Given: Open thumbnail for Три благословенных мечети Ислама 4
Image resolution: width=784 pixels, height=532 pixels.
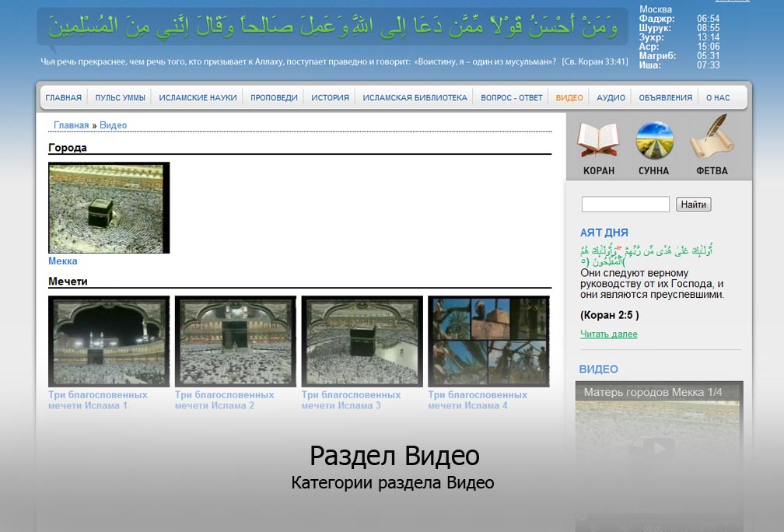Looking at the screenshot, I should point(488,341).
